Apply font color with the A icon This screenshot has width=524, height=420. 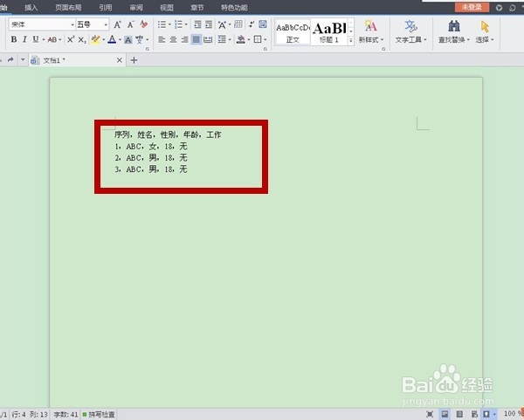[112, 40]
